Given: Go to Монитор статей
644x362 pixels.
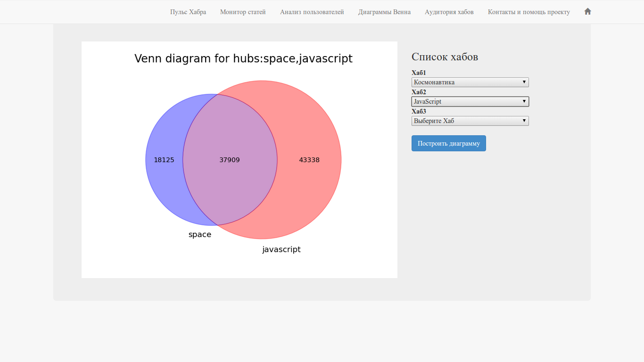Looking at the screenshot, I should [243, 12].
